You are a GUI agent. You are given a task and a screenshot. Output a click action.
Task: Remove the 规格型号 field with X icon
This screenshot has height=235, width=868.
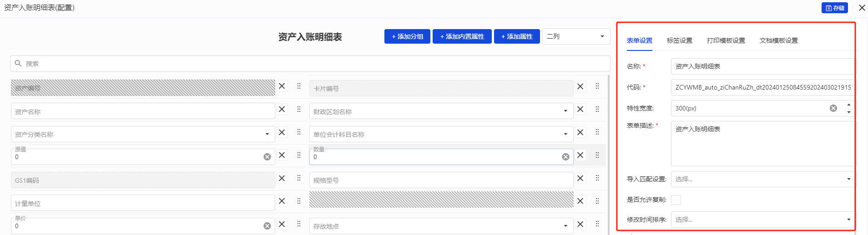[x=580, y=178]
